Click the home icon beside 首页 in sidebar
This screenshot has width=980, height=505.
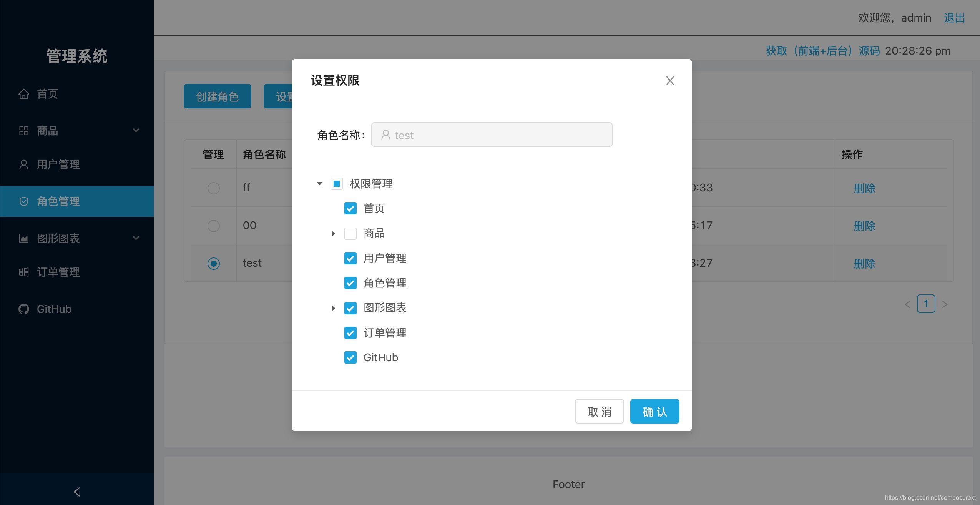coord(24,94)
